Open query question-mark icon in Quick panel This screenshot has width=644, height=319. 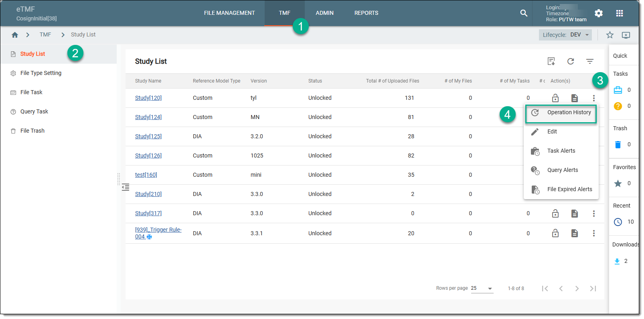click(618, 106)
